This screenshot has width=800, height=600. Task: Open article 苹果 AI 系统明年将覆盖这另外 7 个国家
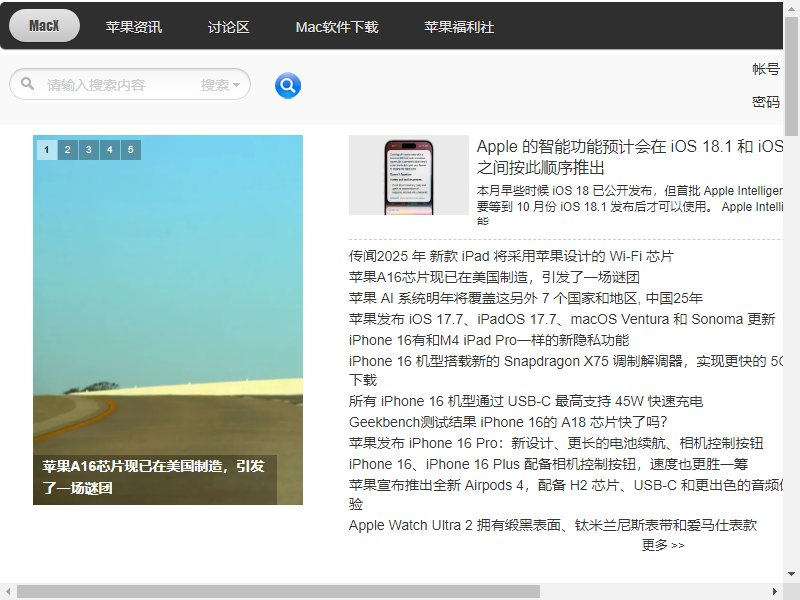pos(526,298)
